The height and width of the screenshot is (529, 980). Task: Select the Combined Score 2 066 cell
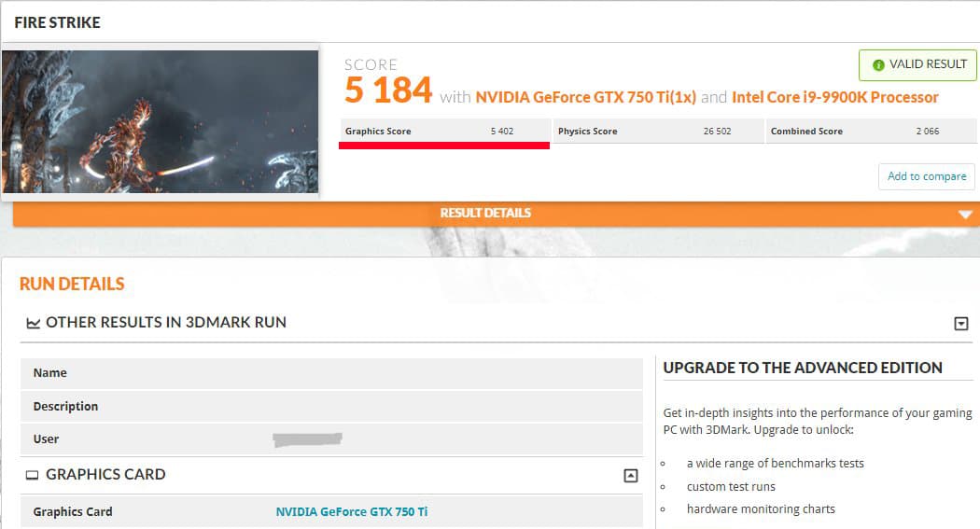coord(871,132)
